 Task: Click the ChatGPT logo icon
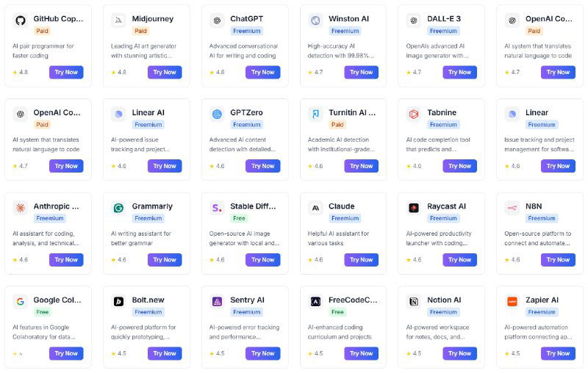click(217, 21)
